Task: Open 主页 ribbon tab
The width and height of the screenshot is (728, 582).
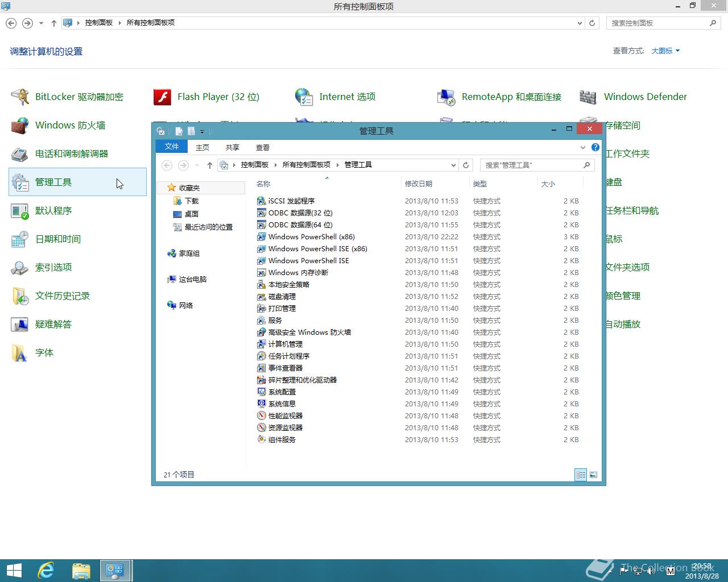Action: [202, 147]
